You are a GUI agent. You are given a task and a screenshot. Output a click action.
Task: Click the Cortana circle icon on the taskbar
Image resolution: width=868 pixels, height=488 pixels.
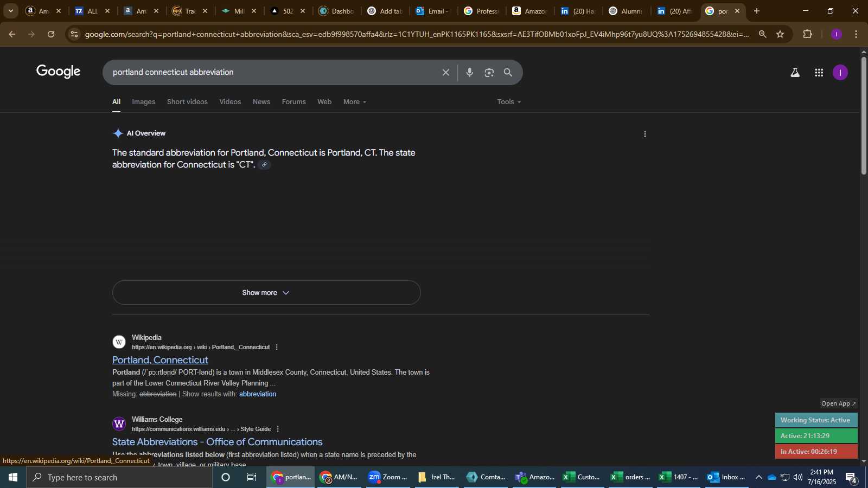(226, 477)
